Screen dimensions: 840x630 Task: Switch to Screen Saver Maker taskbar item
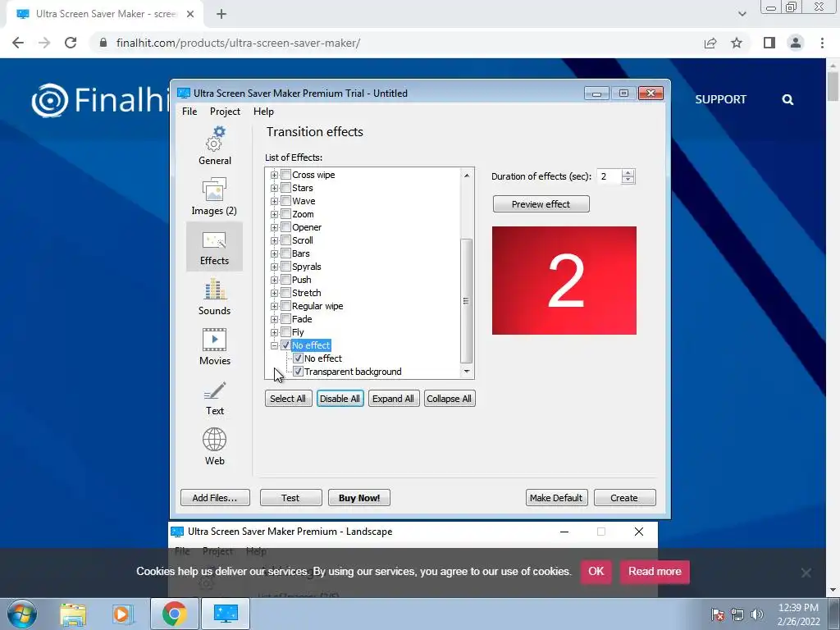(226, 614)
